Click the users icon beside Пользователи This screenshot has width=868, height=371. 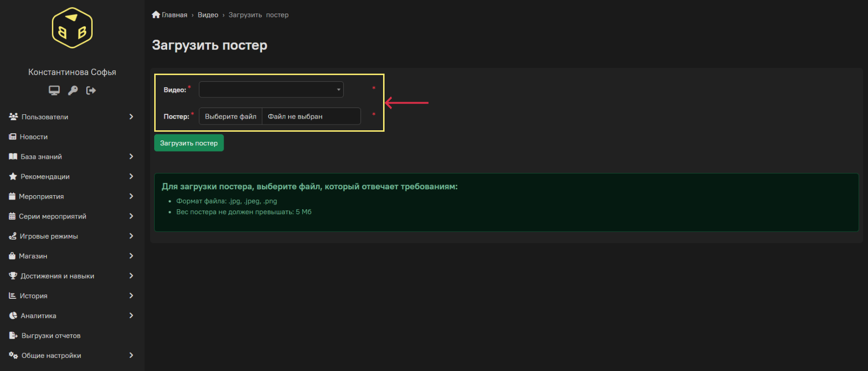point(14,117)
